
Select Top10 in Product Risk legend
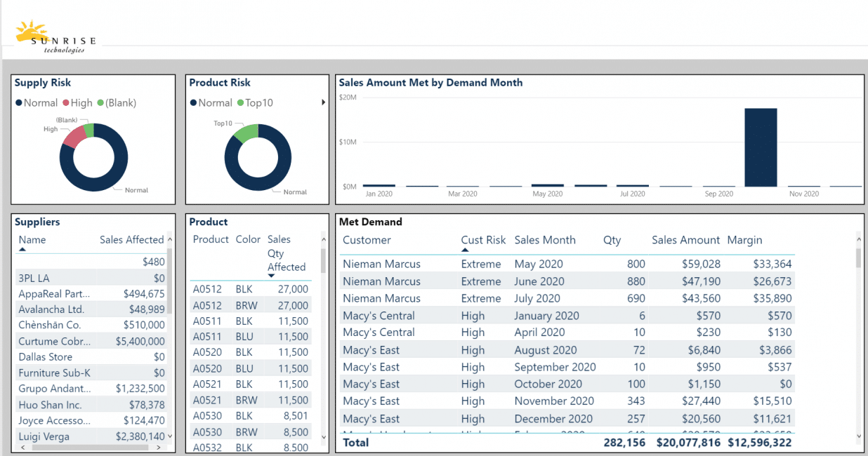pyautogui.click(x=256, y=102)
